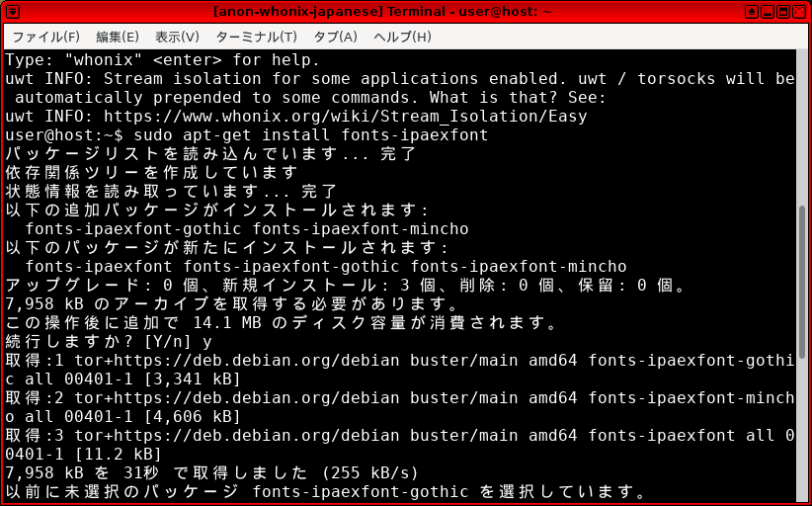Click the terminal vertical scrollbar thumb
This screenshot has width=812, height=506.
pyautogui.click(x=803, y=282)
